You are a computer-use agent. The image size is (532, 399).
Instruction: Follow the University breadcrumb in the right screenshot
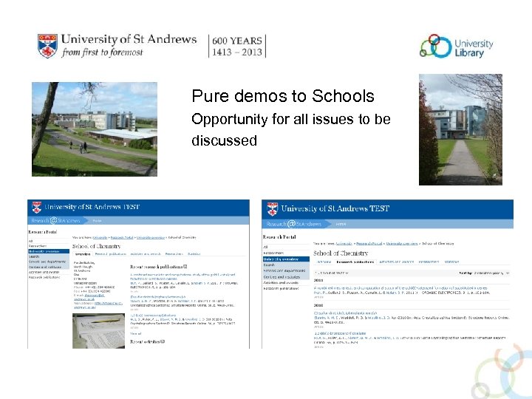(x=344, y=244)
